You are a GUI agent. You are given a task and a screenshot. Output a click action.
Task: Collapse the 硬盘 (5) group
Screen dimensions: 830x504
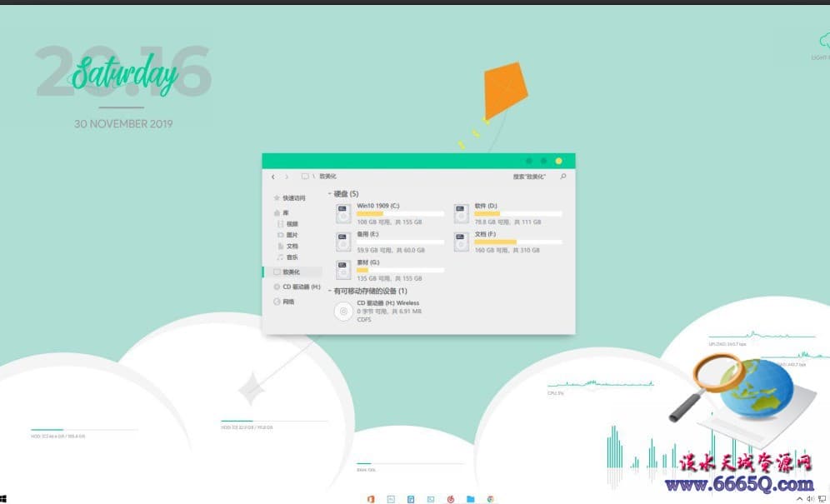[329, 194]
